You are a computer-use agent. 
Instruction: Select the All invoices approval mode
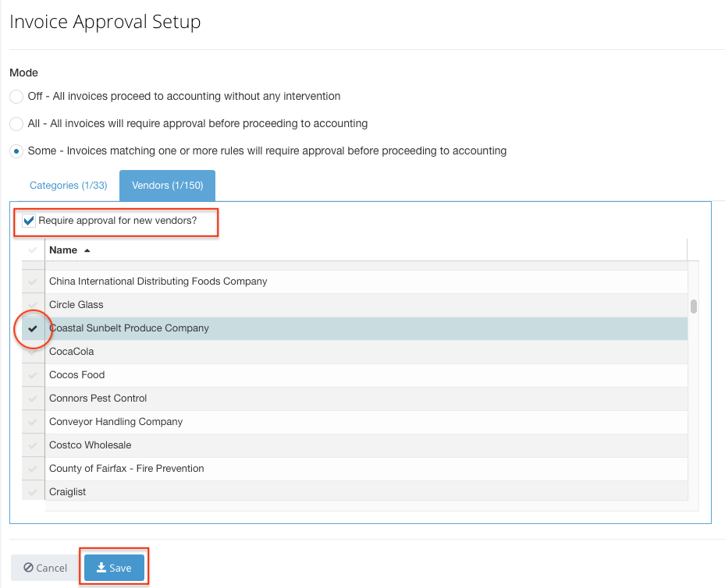click(16, 123)
